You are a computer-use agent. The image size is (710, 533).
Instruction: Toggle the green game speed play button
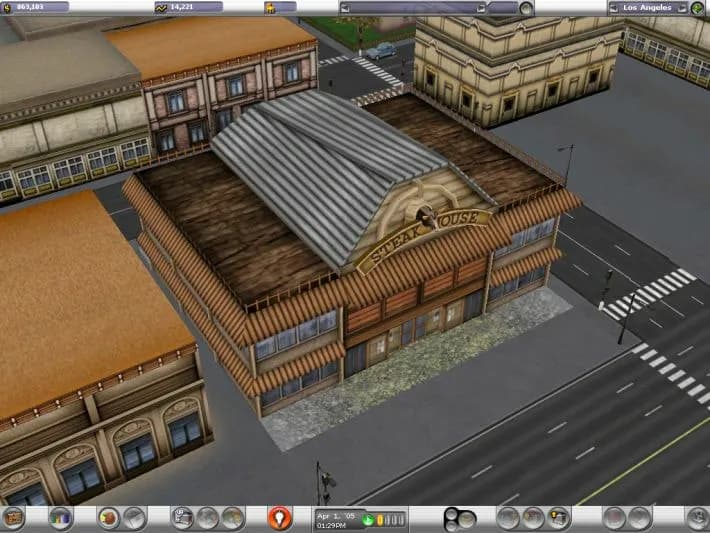point(368,519)
